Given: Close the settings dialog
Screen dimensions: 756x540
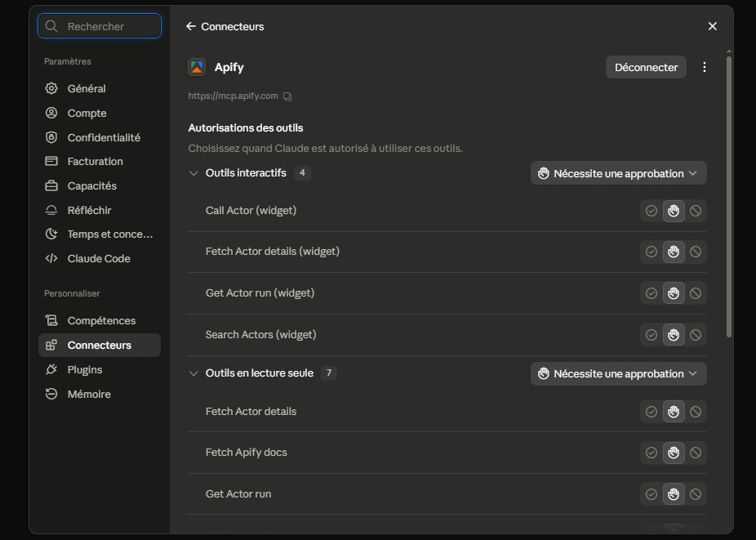Looking at the screenshot, I should click(x=712, y=26).
